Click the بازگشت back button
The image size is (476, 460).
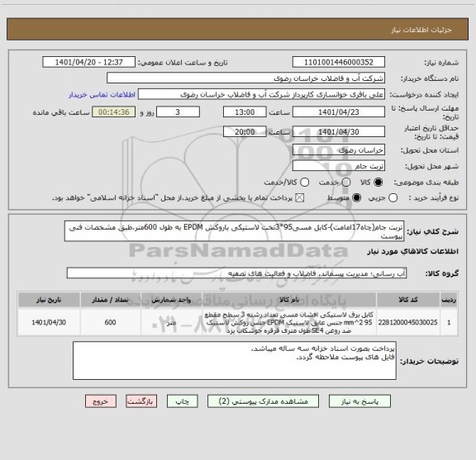pyautogui.click(x=141, y=401)
